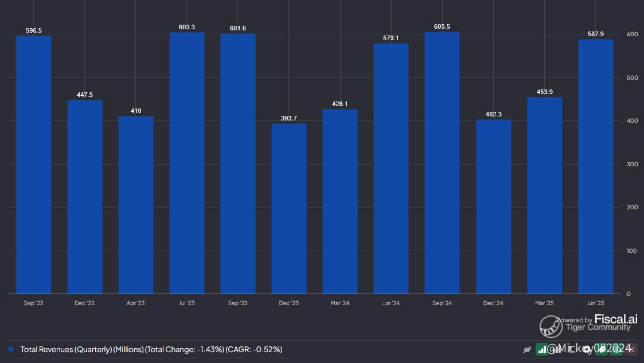Click the Dec '23 bar valued 393.7
644x363 pixels.
pyautogui.click(x=289, y=208)
